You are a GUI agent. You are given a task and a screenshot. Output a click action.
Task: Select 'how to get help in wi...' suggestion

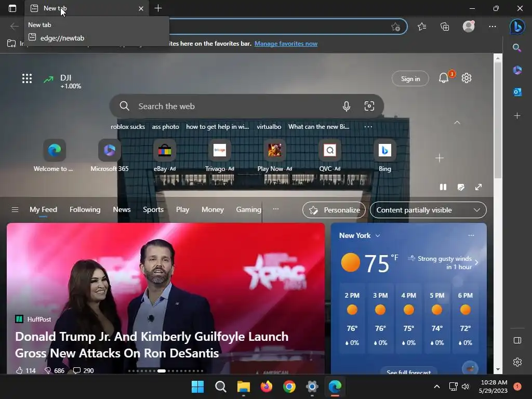(218, 127)
